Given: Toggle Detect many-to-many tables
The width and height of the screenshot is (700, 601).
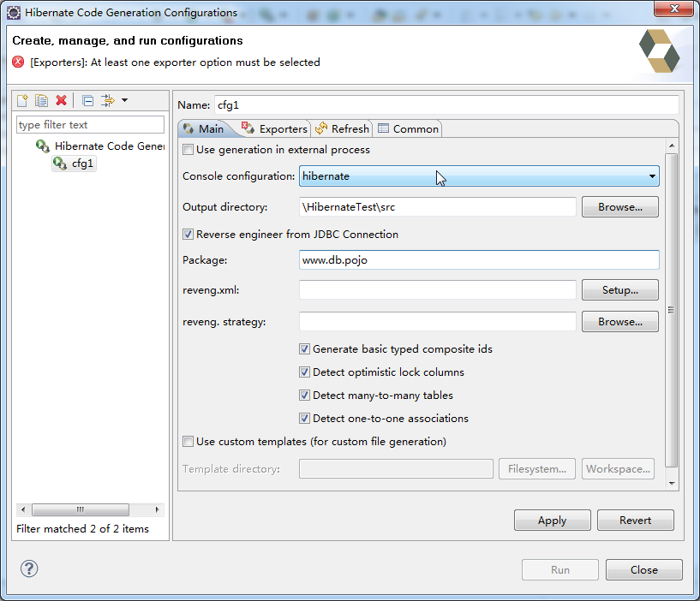Looking at the screenshot, I should [304, 396].
